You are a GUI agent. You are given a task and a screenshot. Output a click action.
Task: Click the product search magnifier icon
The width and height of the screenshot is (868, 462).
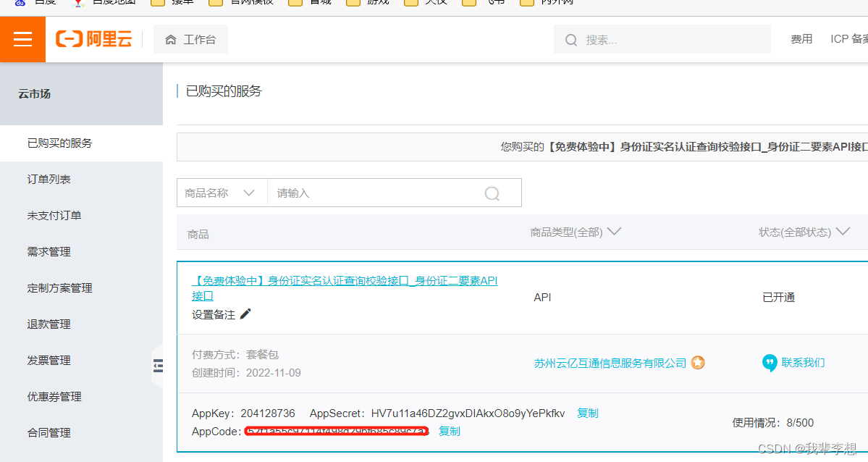coord(492,193)
